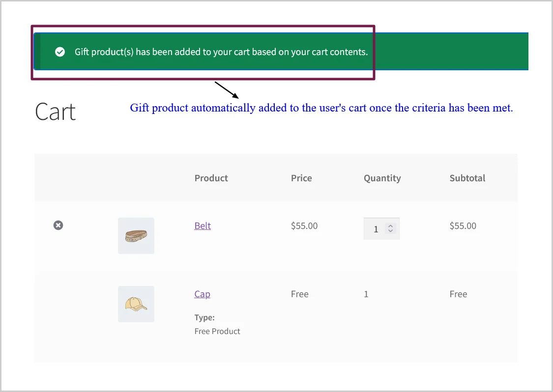This screenshot has height=392, width=553.
Task: Click the Quantity column header
Action: click(382, 178)
